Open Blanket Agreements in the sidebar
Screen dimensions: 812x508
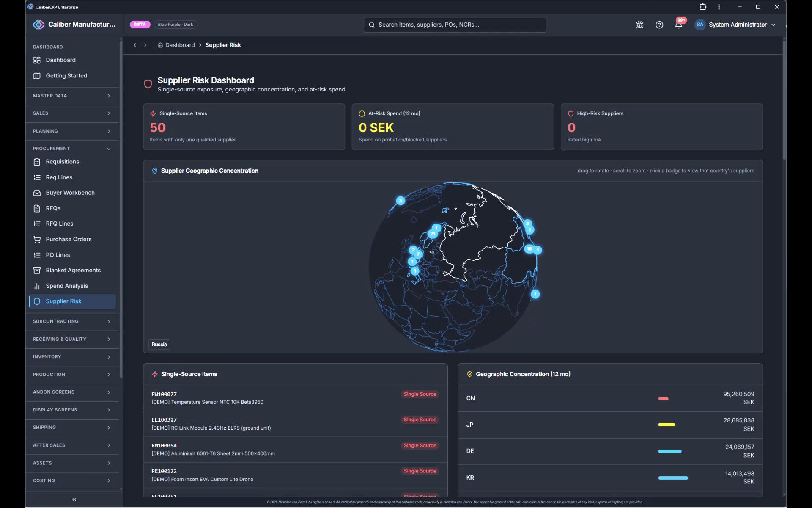[72, 270]
